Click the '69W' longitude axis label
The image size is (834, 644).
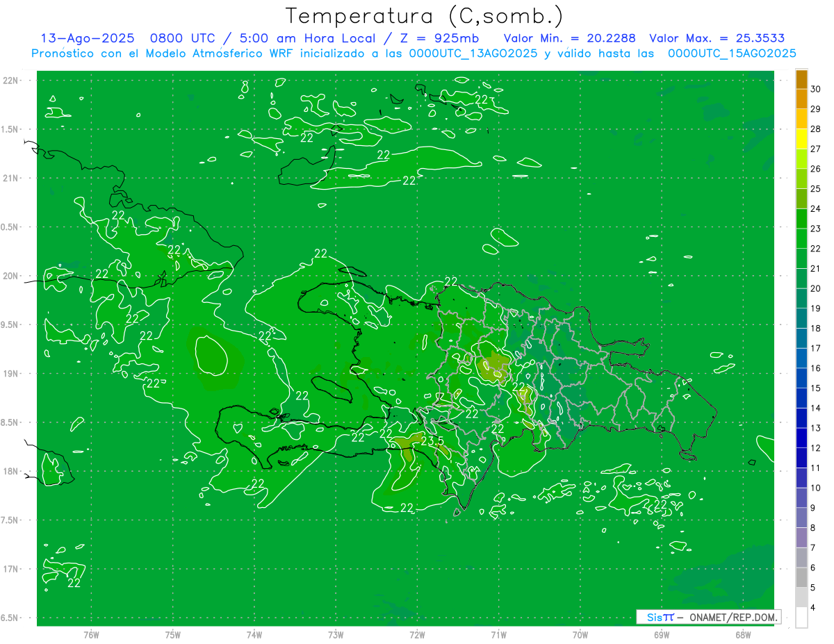tap(662, 634)
